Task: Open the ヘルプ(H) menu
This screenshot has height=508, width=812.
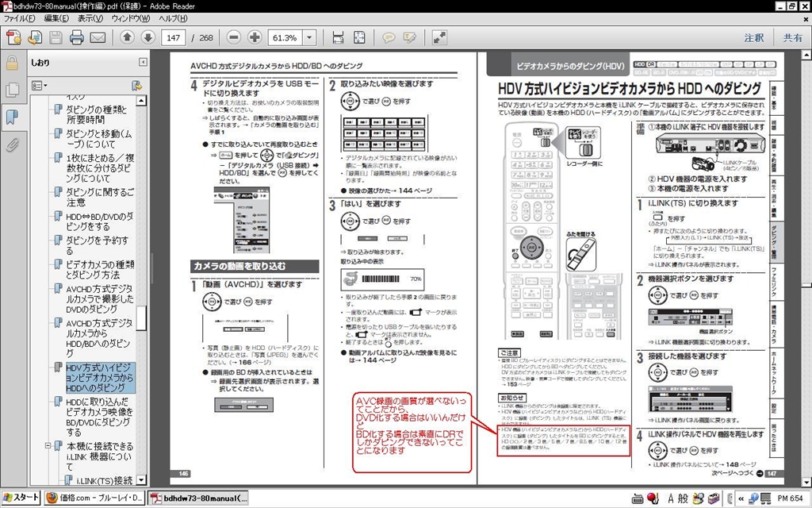Action: point(173,19)
